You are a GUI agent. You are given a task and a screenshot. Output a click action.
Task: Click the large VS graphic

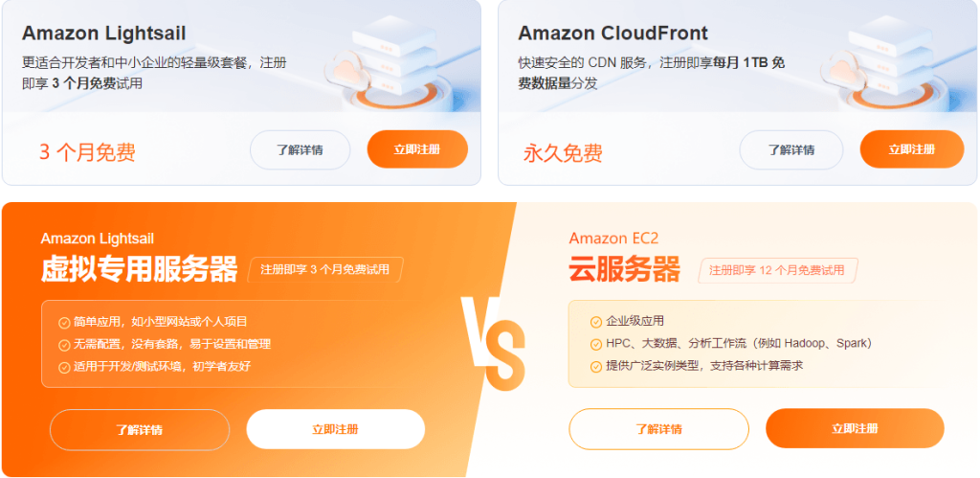[494, 340]
